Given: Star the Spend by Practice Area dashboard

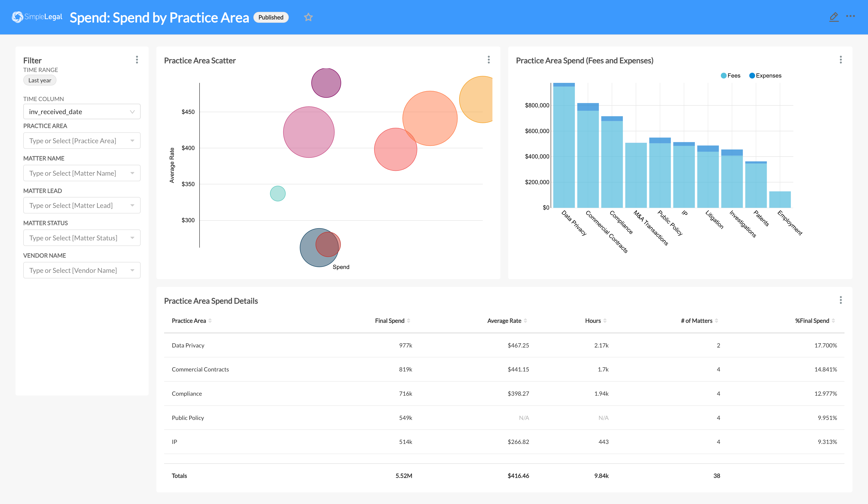Looking at the screenshot, I should 308,17.
